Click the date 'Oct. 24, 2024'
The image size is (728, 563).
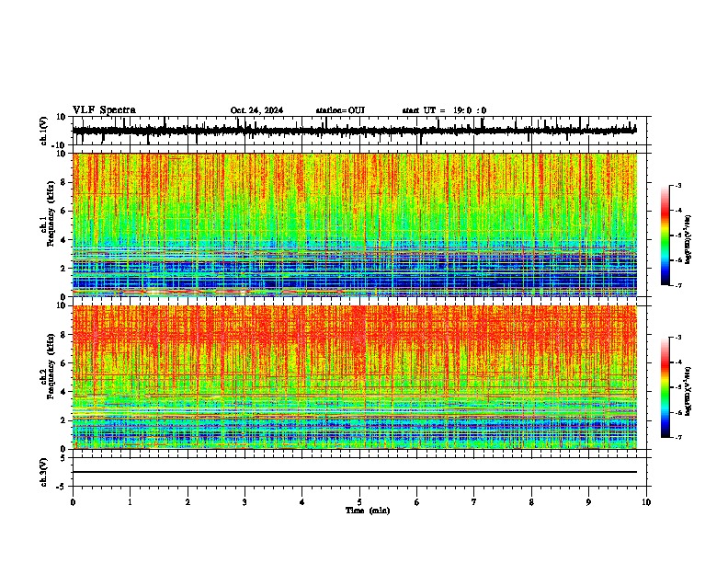(x=256, y=110)
